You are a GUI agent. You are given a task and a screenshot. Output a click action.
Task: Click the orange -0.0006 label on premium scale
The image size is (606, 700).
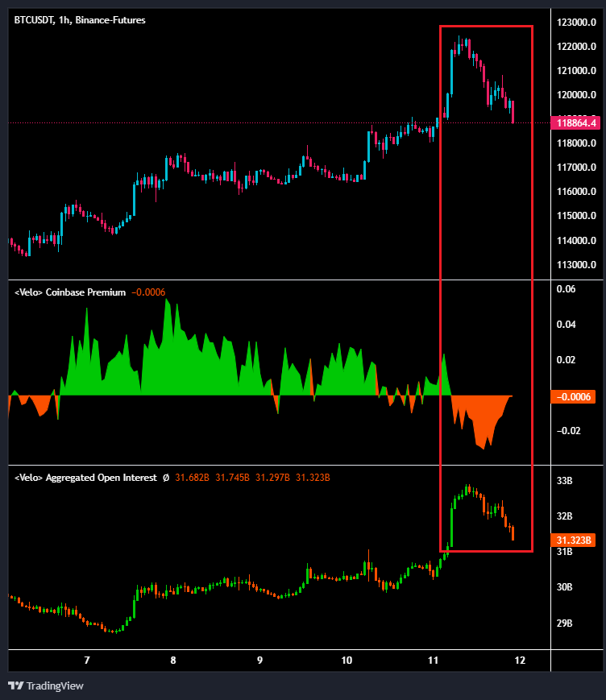click(573, 397)
